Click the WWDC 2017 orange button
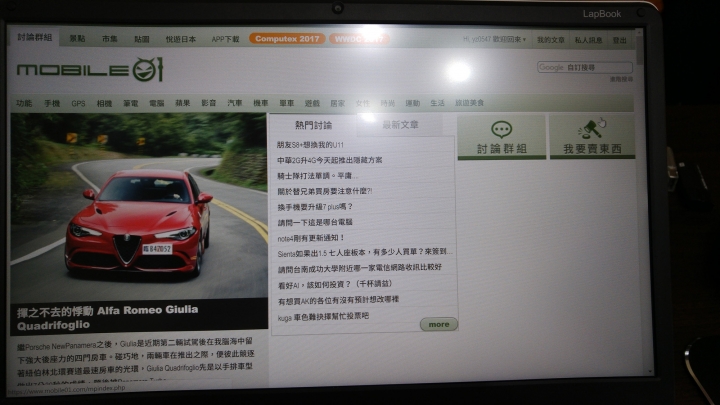Screen dimensions: 720x405 [x=359, y=39]
